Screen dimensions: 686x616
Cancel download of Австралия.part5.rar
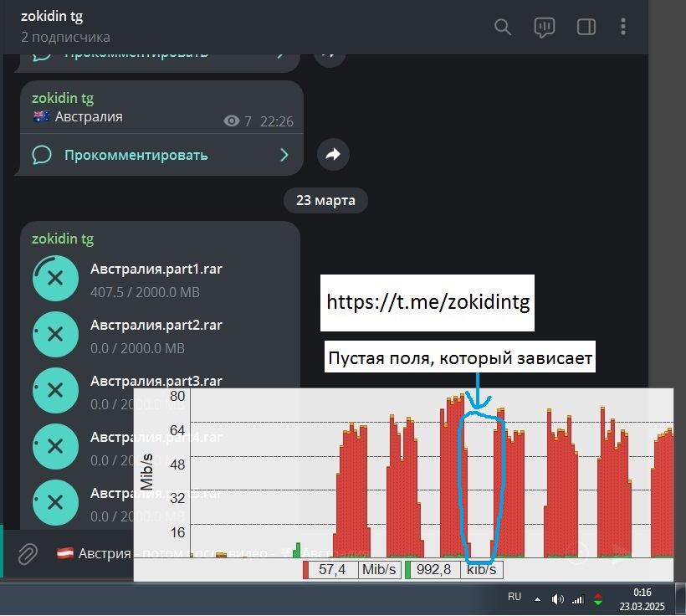point(55,502)
